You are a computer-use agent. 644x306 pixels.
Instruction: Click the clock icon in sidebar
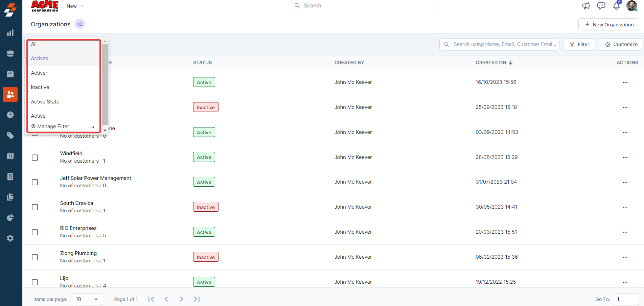tap(10, 115)
